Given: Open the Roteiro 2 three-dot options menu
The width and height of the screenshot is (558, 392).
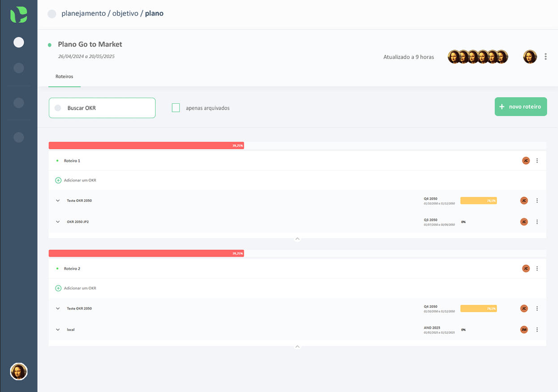Looking at the screenshot, I should tap(537, 268).
